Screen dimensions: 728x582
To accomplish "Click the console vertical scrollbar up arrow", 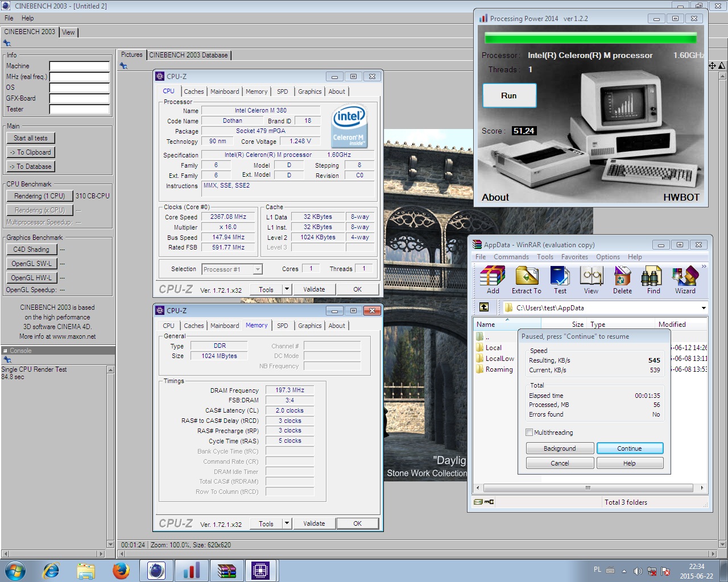I will (x=110, y=370).
